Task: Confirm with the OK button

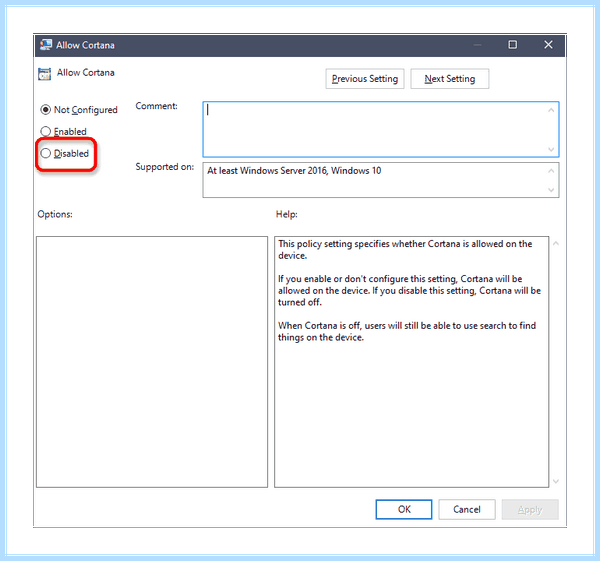Action: [404, 509]
